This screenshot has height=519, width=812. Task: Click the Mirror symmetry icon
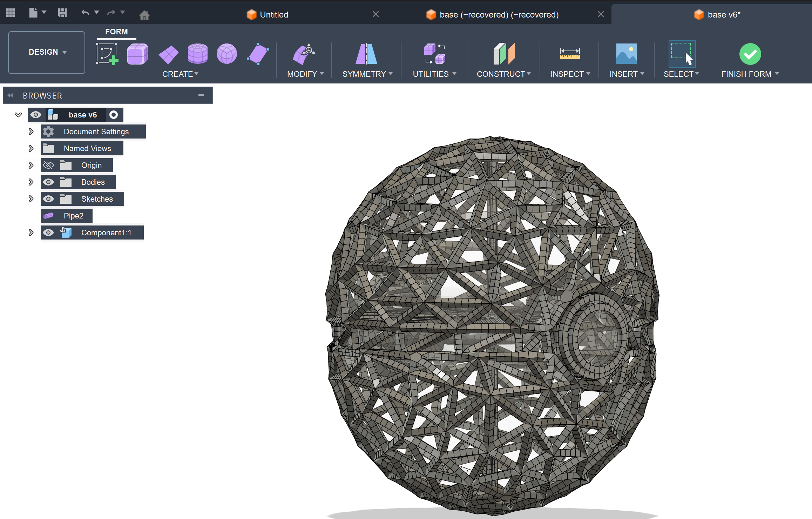tap(366, 54)
